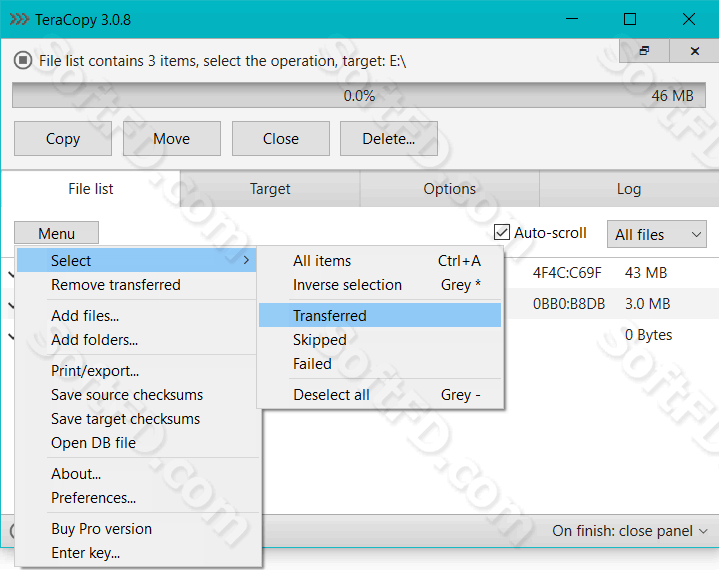Screen dimensions: 719x570
Task: Select Failed in submenu
Action: pos(380,364)
